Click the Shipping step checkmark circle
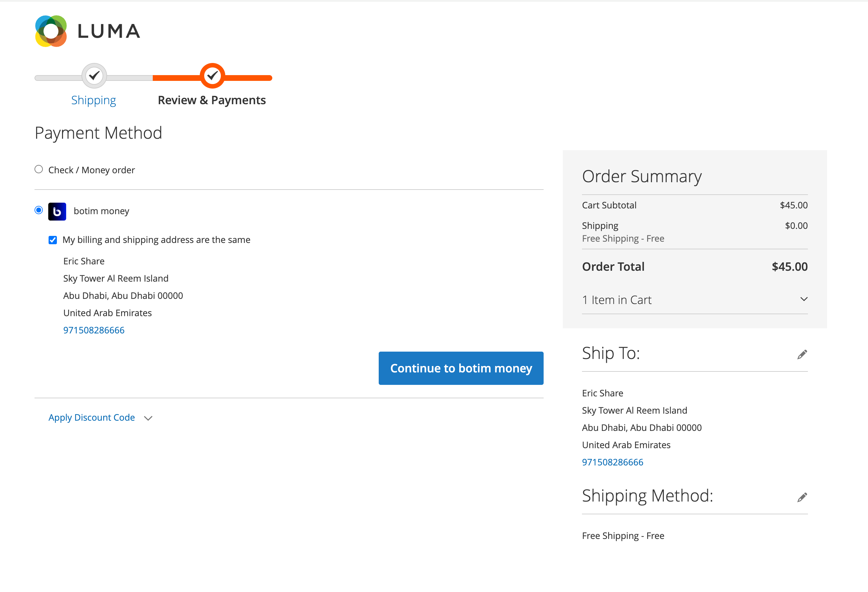 (x=94, y=76)
